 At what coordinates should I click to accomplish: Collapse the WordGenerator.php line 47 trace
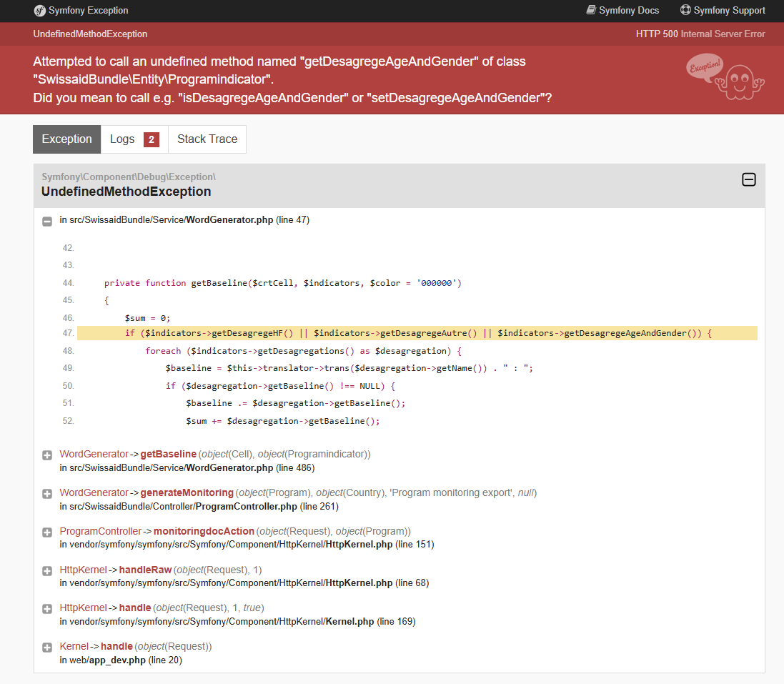tap(47, 221)
